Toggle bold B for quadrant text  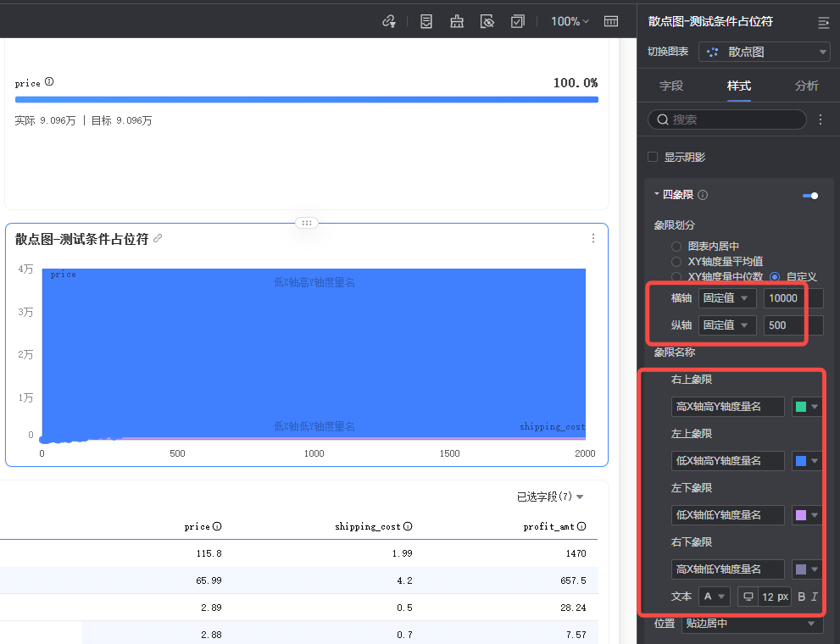(x=801, y=597)
